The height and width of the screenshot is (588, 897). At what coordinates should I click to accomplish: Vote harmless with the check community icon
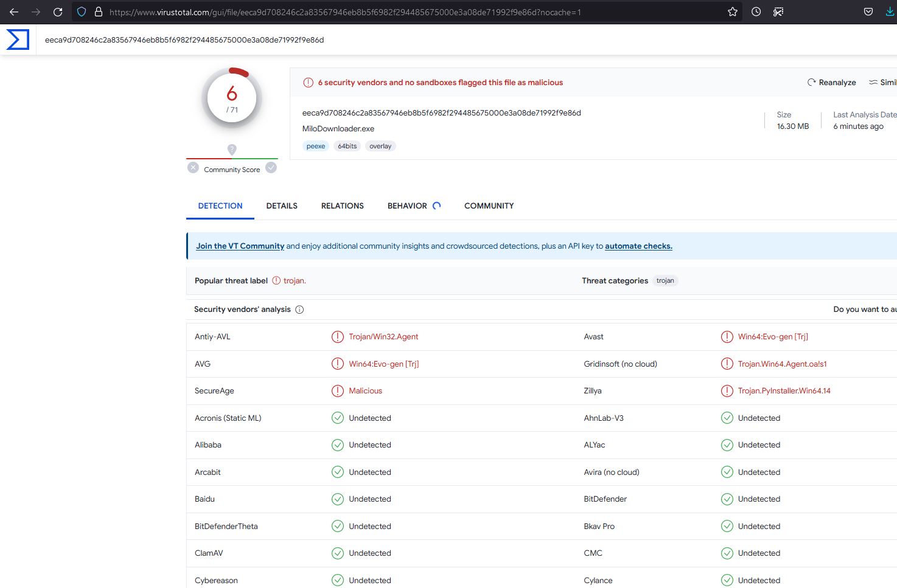[271, 168]
